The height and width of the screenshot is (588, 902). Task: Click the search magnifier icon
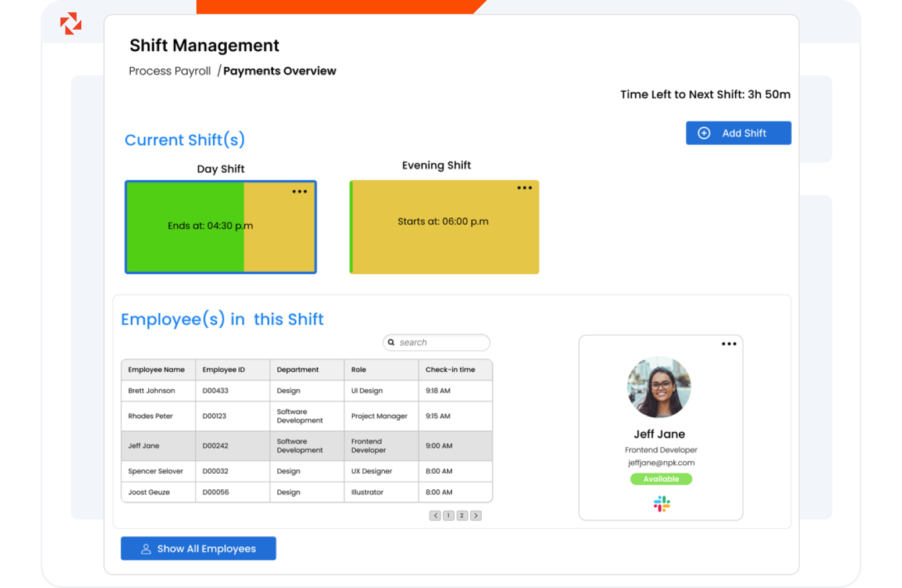pos(391,342)
